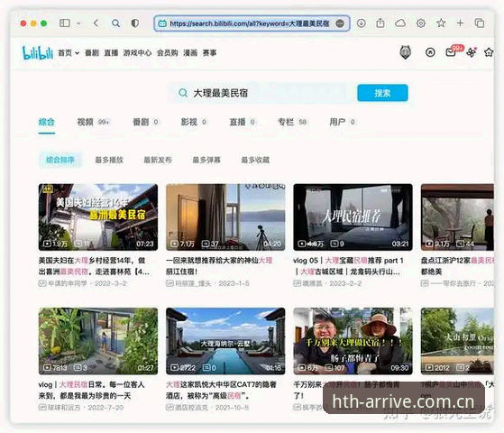504x433 pixels.
Task: Click the reader icon inside address bar
Action: click(x=340, y=23)
